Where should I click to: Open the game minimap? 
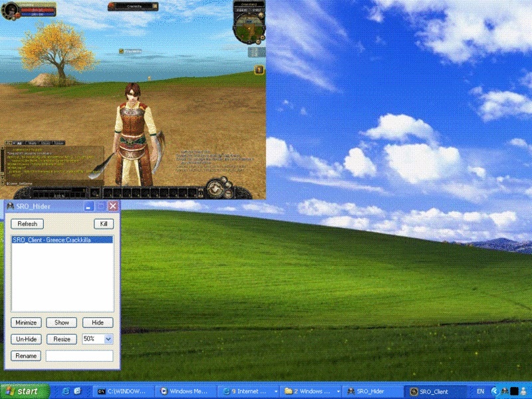click(x=249, y=27)
